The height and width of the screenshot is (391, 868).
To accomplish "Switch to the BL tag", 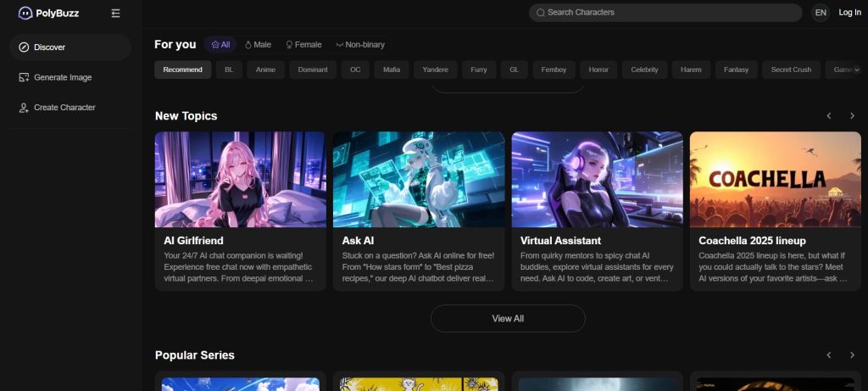I will click(x=229, y=70).
